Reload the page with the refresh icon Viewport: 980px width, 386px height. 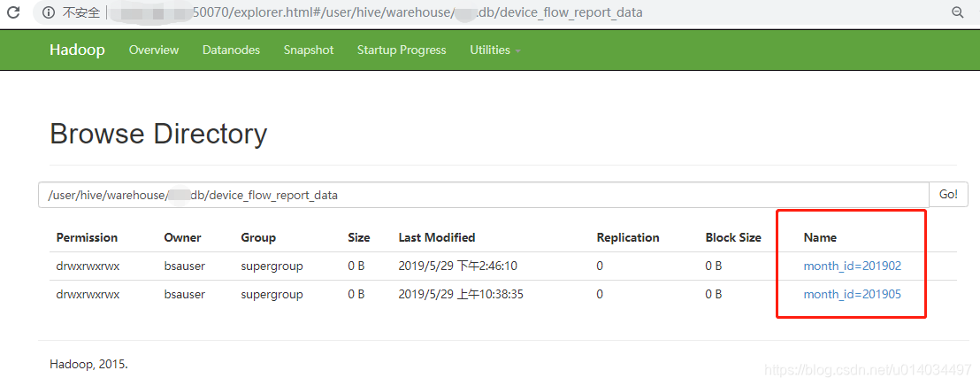coord(12,12)
